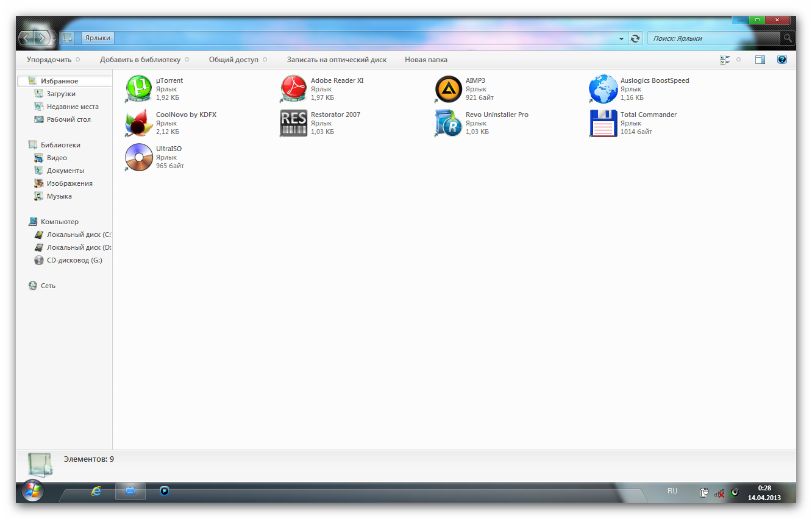Click the change view icon
Screen dimensions: 812x519
click(725, 60)
